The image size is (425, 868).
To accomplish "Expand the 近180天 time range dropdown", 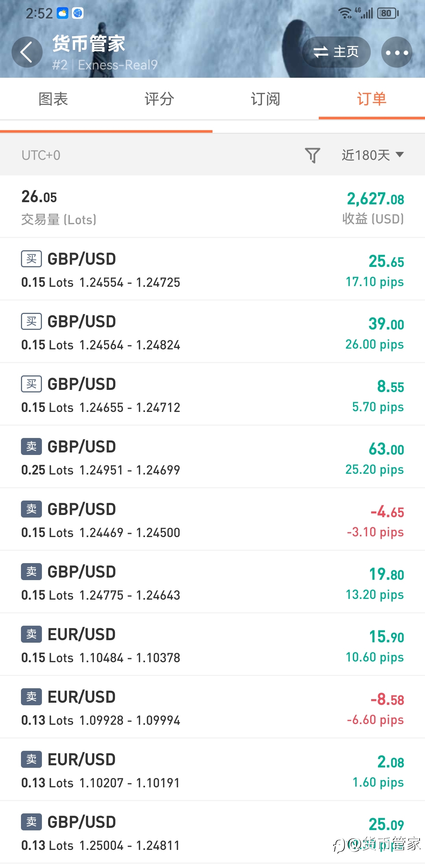I will click(373, 155).
